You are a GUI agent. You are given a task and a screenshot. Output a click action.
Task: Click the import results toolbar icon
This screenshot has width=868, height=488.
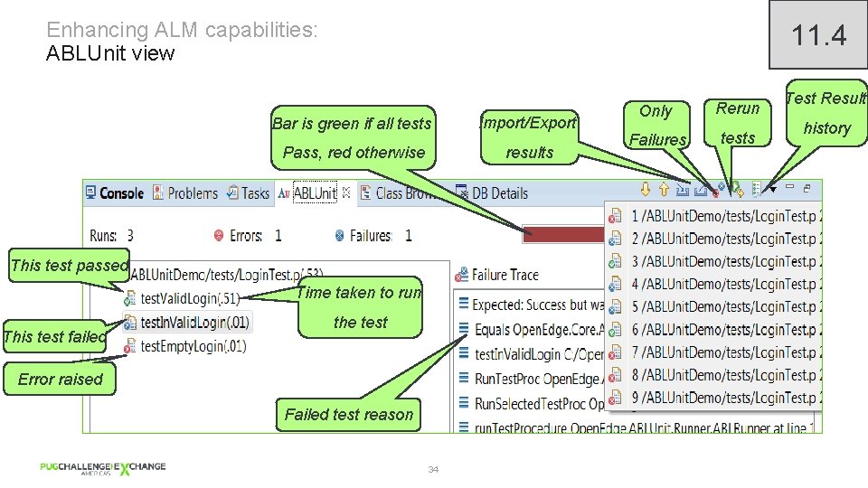pyautogui.click(x=683, y=190)
